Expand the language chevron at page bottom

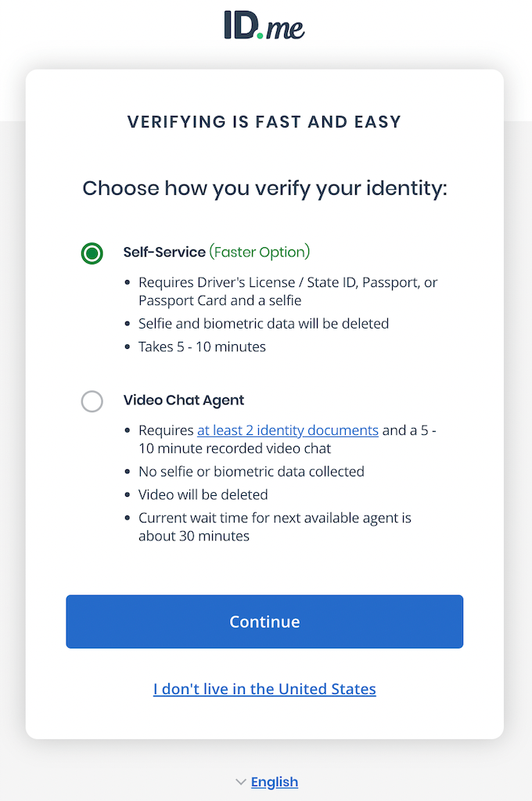click(x=241, y=781)
